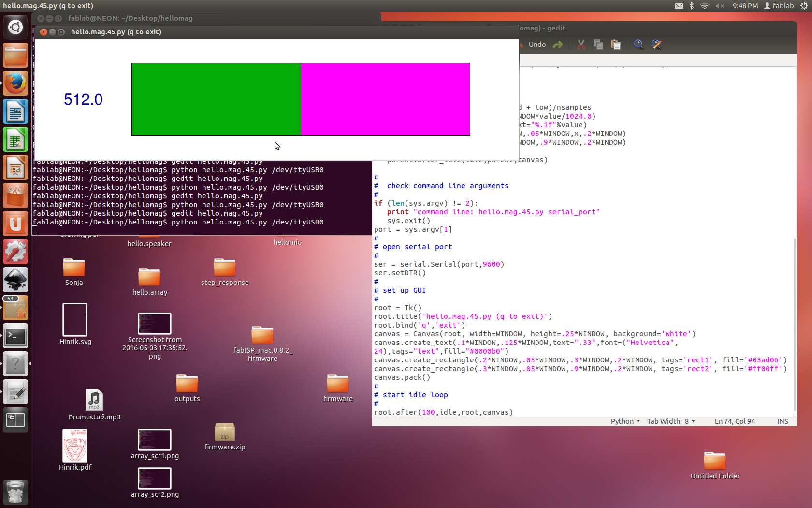Screen dimensions: 812x508
Task: Click Ln 74, Col 94 in gedit statusbar
Action: click(x=735, y=421)
